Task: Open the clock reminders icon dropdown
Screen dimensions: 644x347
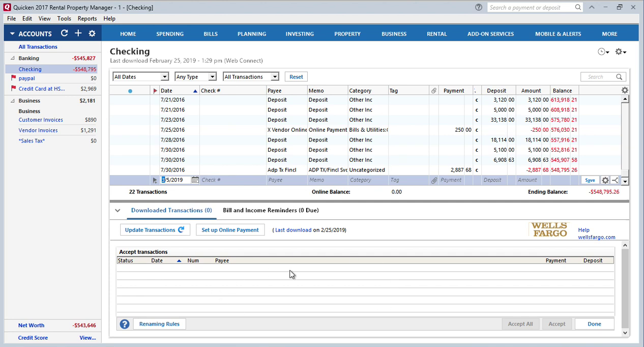Action: coord(603,52)
